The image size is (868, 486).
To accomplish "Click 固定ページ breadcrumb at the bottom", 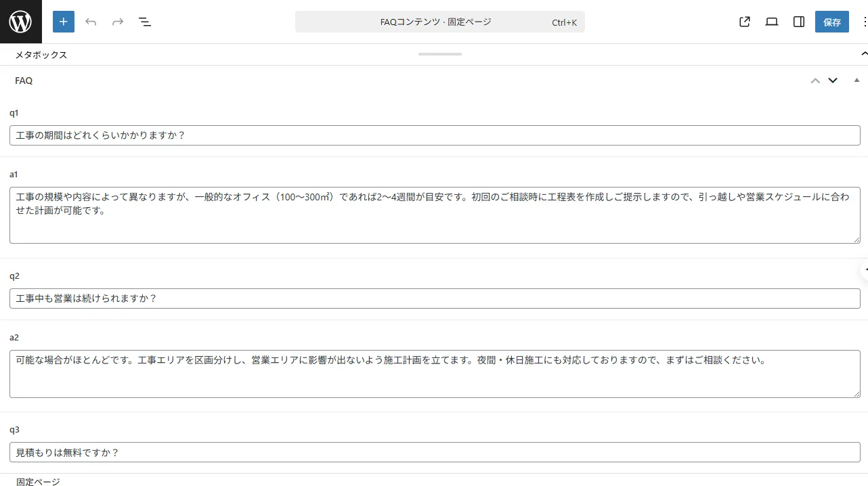I will click(x=38, y=481).
